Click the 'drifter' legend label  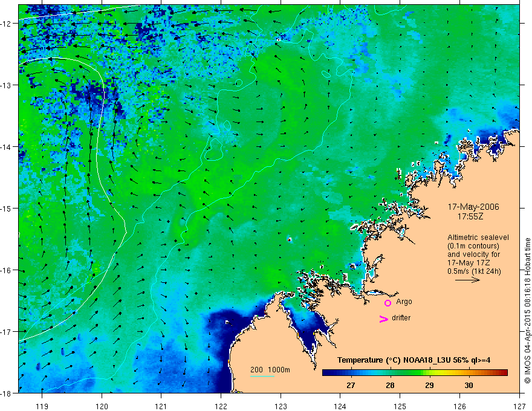(401, 318)
